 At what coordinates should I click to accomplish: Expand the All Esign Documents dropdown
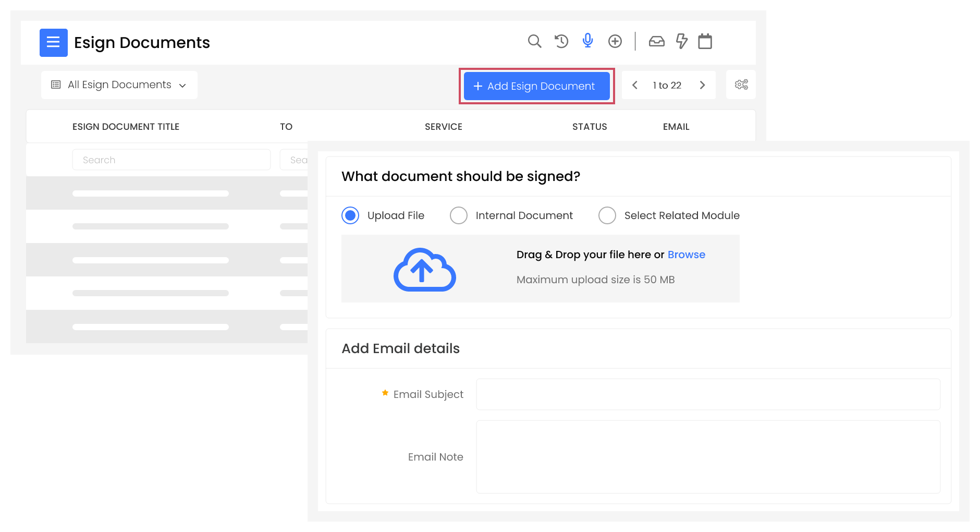click(x=119, y=85)
